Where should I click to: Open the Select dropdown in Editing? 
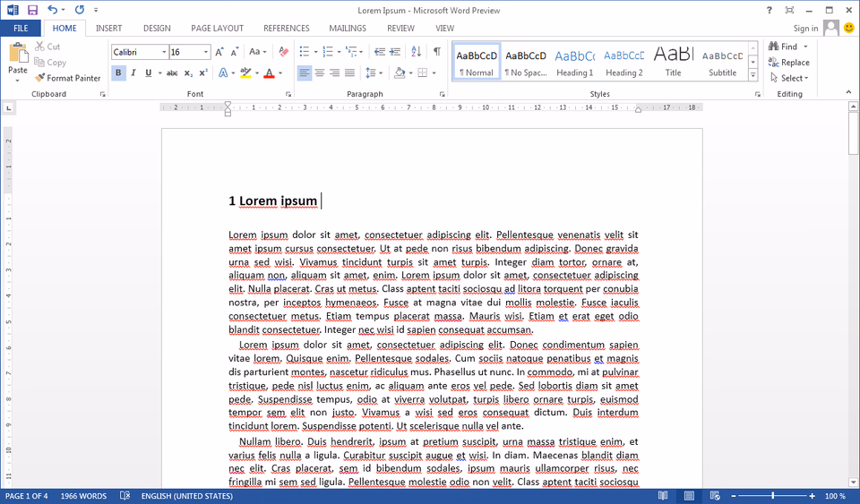coord(790,79)
